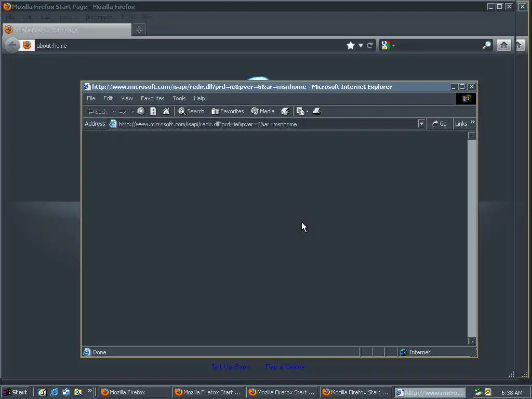Open the Firefox Bookmarks menu
The image size is (532, 399).
coord(99,17)
